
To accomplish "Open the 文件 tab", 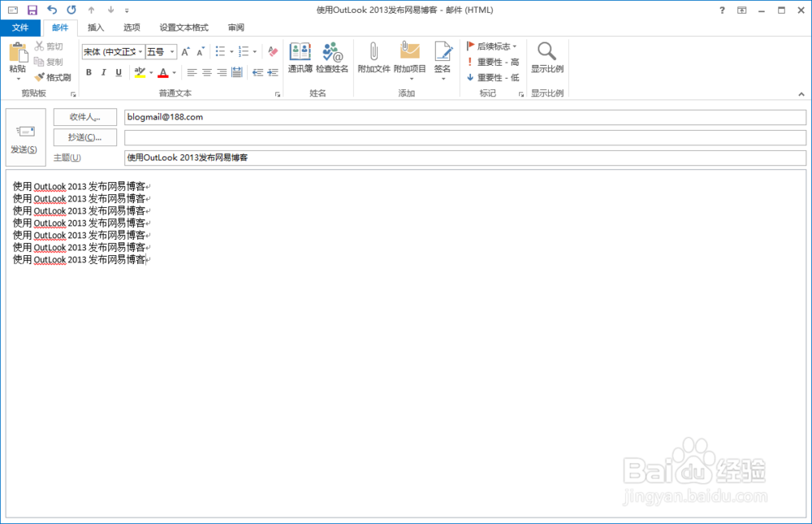I will tap(20, 28).
